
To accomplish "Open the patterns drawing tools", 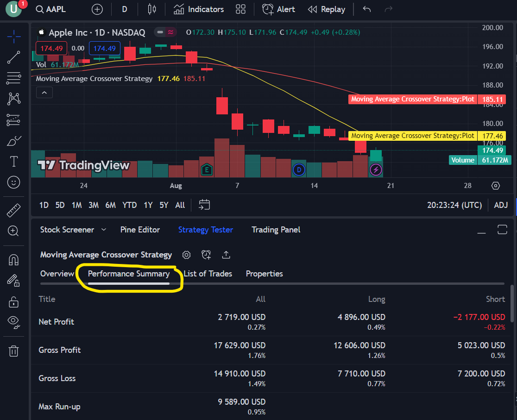I will [14, 99].
